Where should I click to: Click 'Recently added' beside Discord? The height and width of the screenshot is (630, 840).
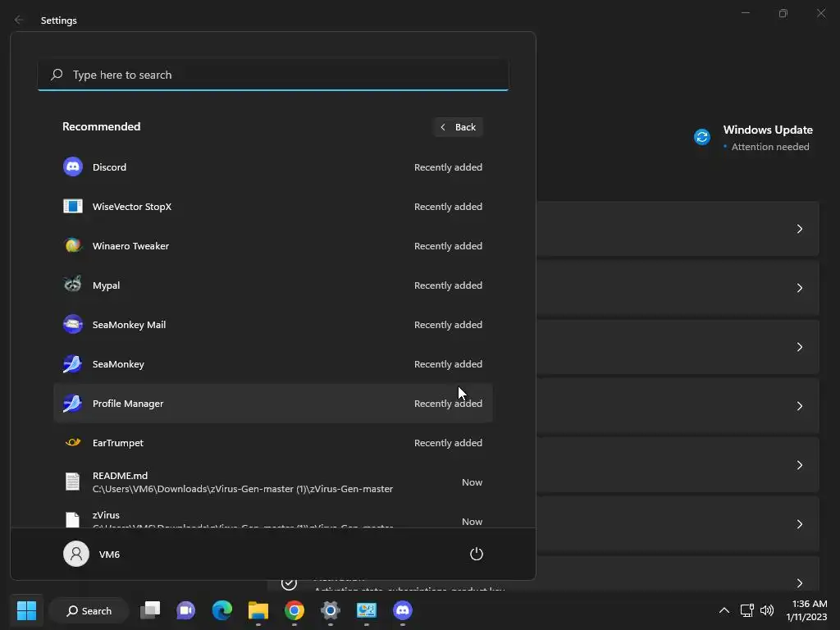[x=448, y=167]
